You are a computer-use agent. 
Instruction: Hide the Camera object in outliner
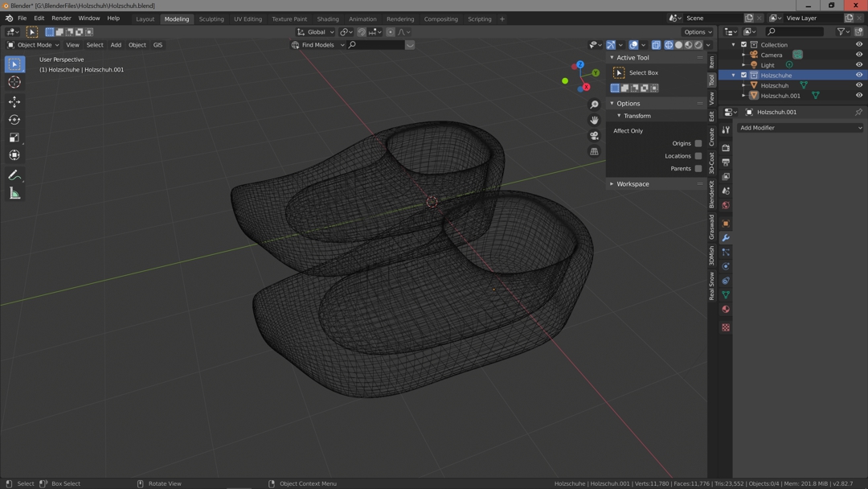tap(858, 55)
